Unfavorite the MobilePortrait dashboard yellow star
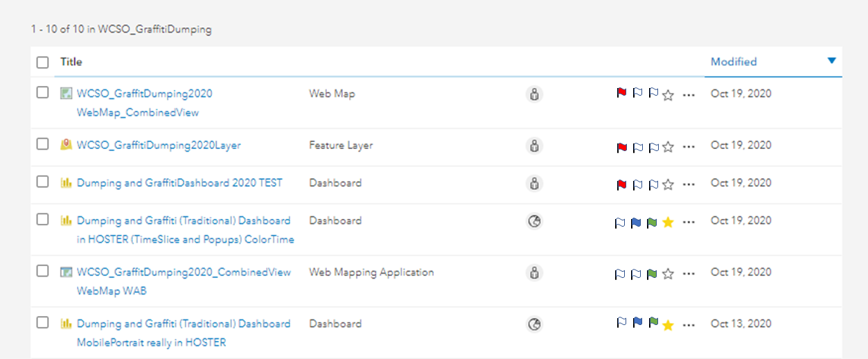The width and height of the screenshot is (868, 359). click(668, 325)
